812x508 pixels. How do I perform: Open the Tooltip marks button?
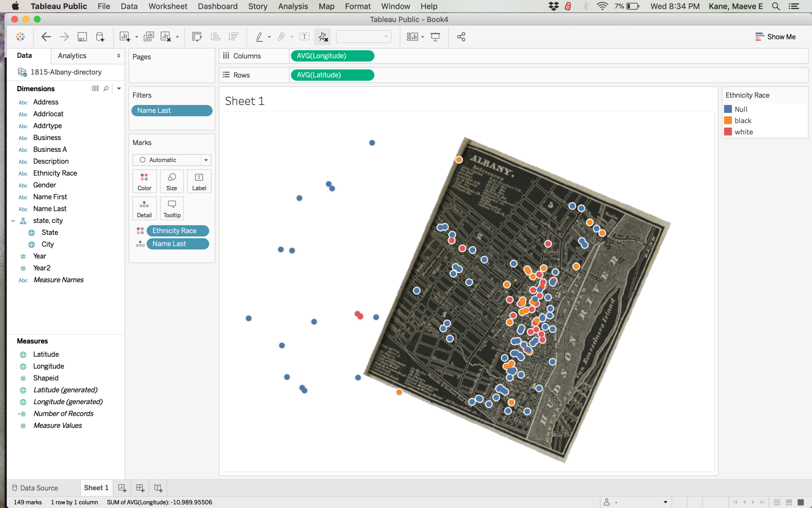(172, 208)
